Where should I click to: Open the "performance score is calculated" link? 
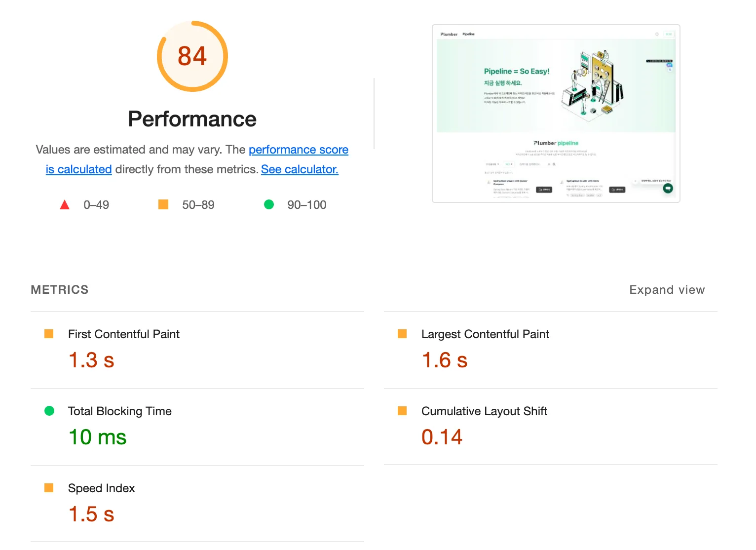[x=298, y=150]
